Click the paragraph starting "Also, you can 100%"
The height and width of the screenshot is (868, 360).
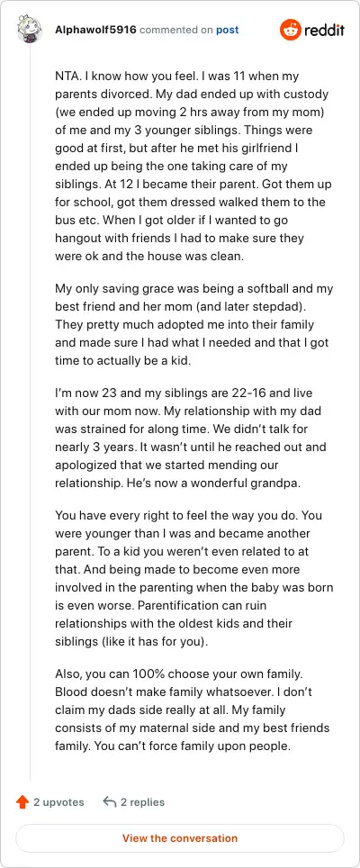(192, 710)
